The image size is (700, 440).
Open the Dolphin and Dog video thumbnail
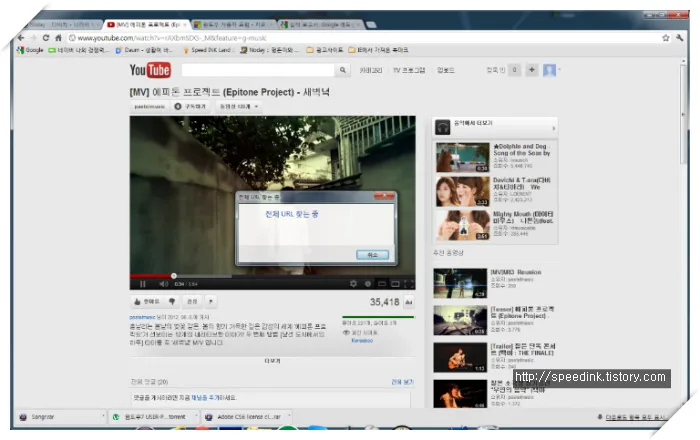click(x=462, y=157)
